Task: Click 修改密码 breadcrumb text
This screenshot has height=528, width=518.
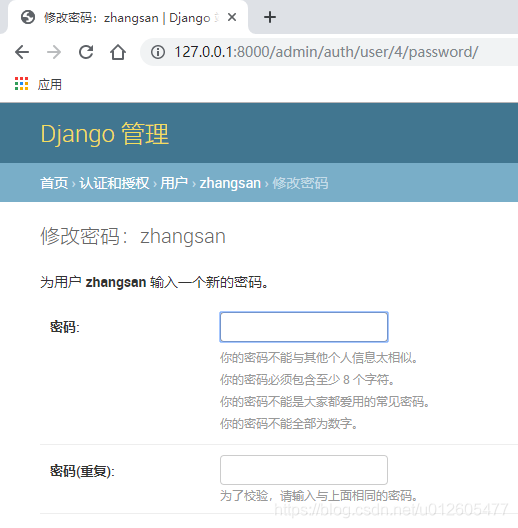Action: (300, 183)
